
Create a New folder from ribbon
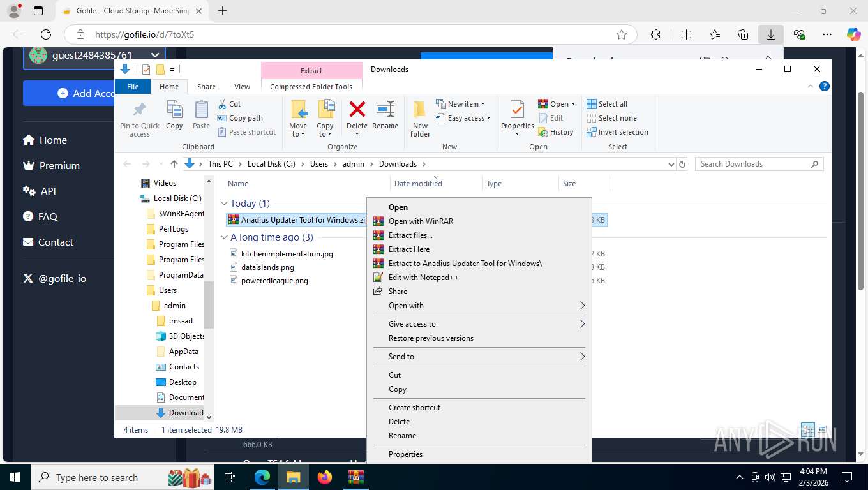[x=420, y=118]
